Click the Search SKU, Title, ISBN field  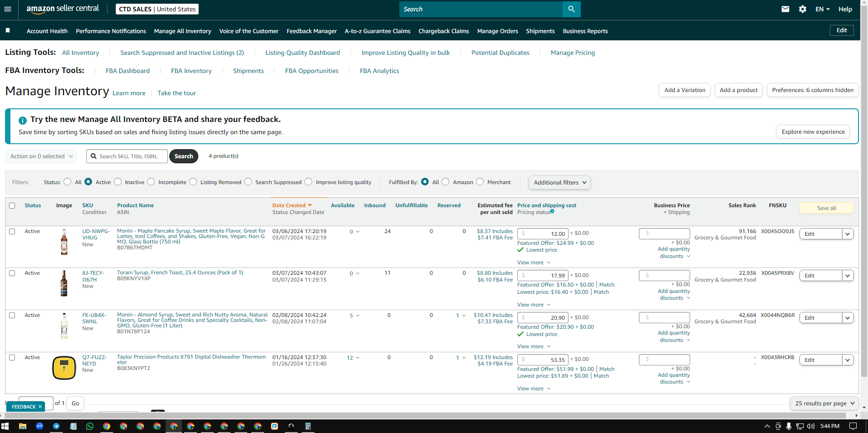click(127, 156)
